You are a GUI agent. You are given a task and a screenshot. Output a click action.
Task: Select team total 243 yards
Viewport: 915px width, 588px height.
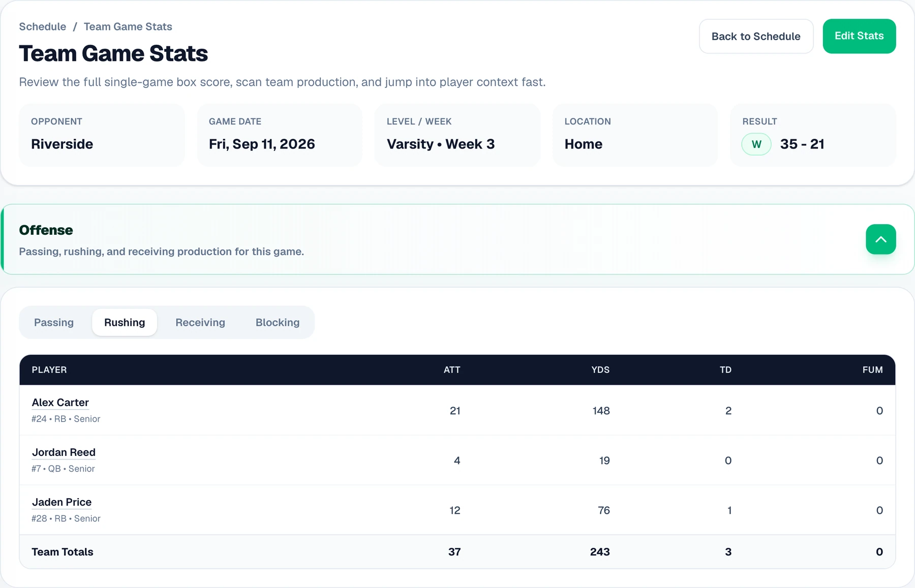600,552
